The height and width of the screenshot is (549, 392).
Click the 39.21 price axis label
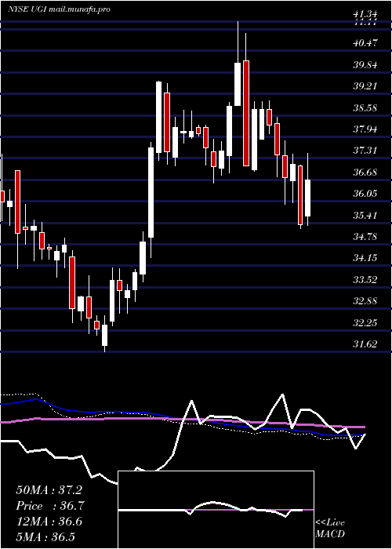click(x=365, y=86)
